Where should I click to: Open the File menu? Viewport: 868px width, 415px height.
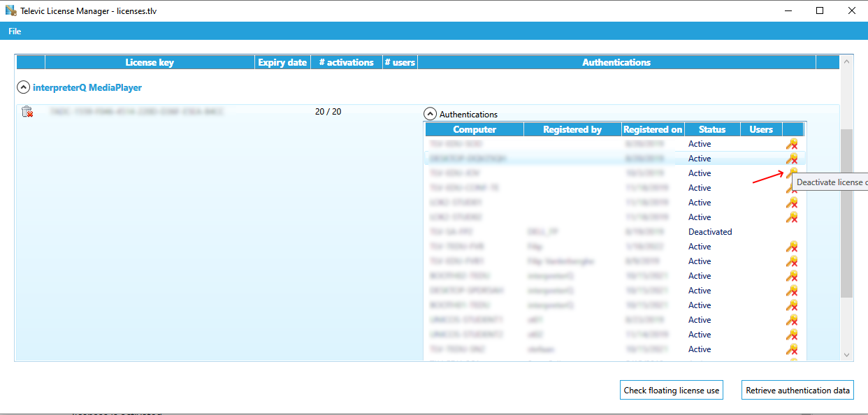(15, 31)
